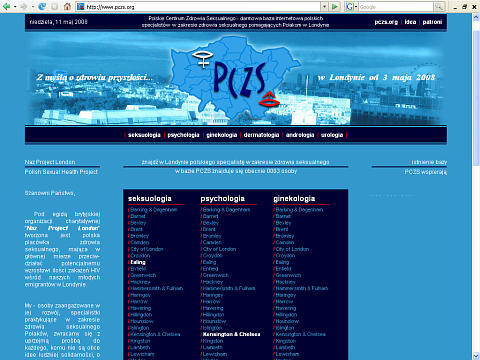Open Bexley under ginekologia
The image size is (480, 360).
283,223
